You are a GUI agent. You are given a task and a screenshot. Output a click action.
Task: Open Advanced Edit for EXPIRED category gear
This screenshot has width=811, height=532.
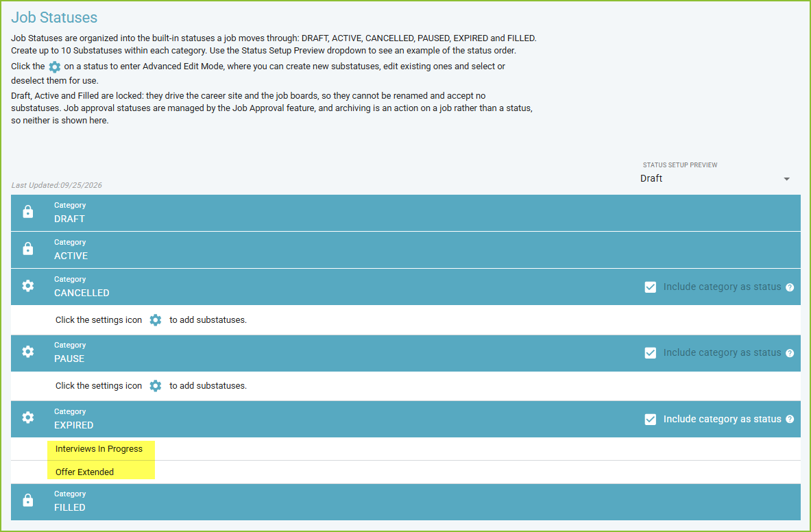coord(28,418)
